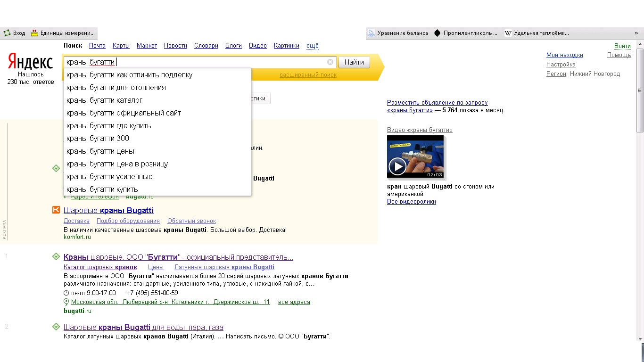Expand the "ещё" services list
This screenshot has height=362, width=644.
point(313,46)
